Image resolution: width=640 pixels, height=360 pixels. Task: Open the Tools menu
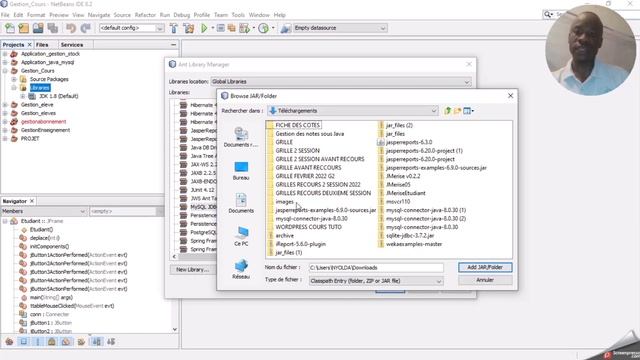[x=238, y=15]
